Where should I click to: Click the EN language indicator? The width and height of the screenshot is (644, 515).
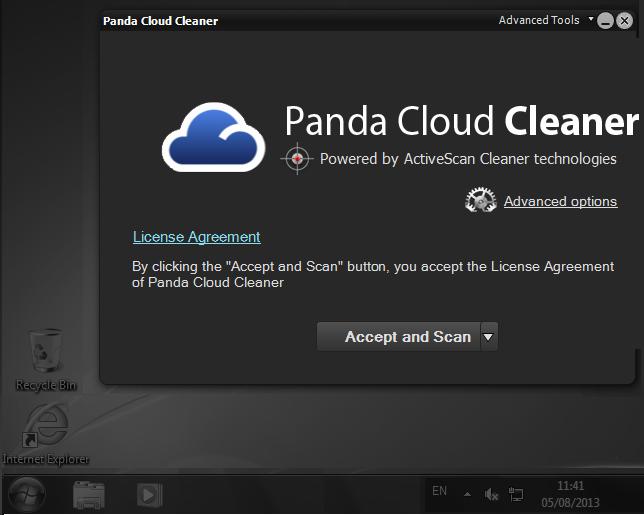pyautogui.click(x=439, y=491)
